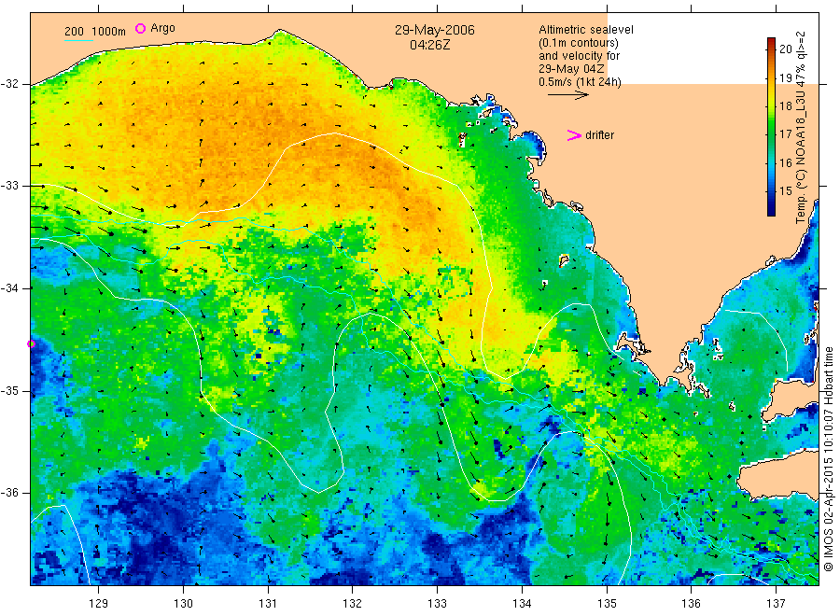Click the latitude label -35

(9, 391)
